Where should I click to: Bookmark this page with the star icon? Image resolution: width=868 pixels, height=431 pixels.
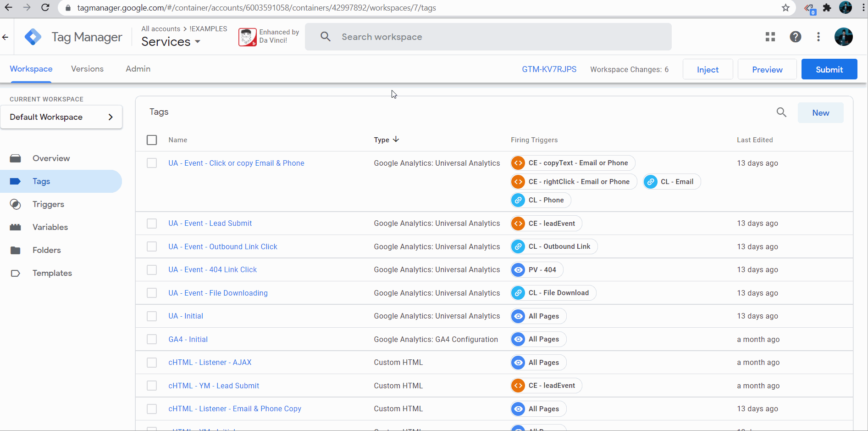coord(785,8)
